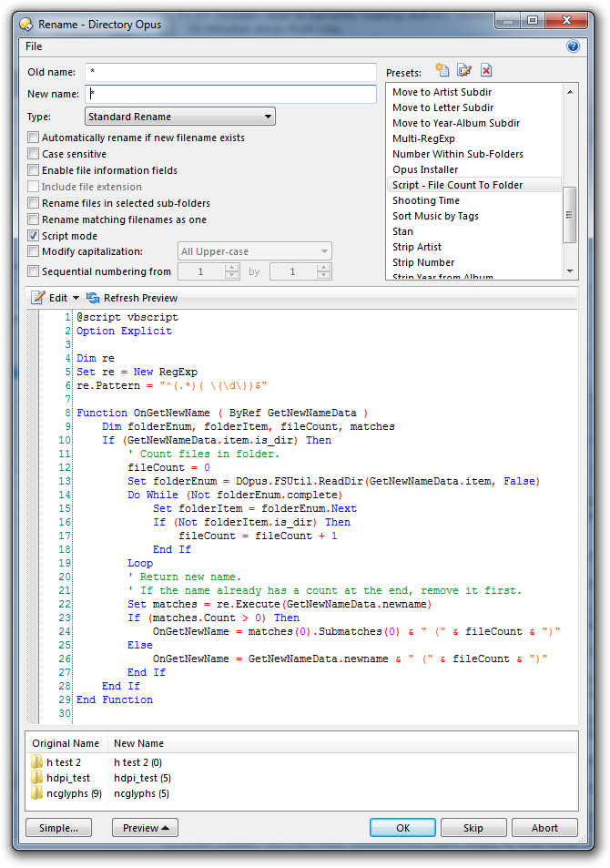Click the edit preset icon
The width and height of the screenshot is (610, 868).
463,70
